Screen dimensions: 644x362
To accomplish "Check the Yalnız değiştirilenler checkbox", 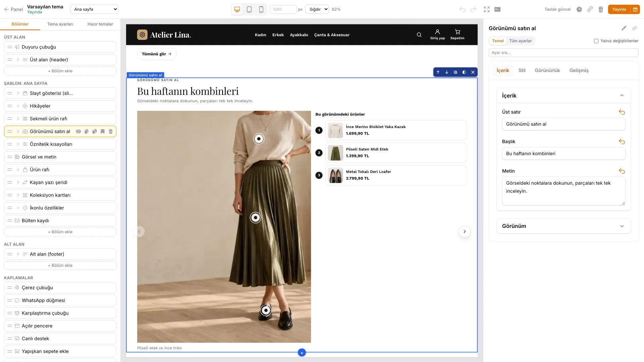I will click(x=596, y=41).
